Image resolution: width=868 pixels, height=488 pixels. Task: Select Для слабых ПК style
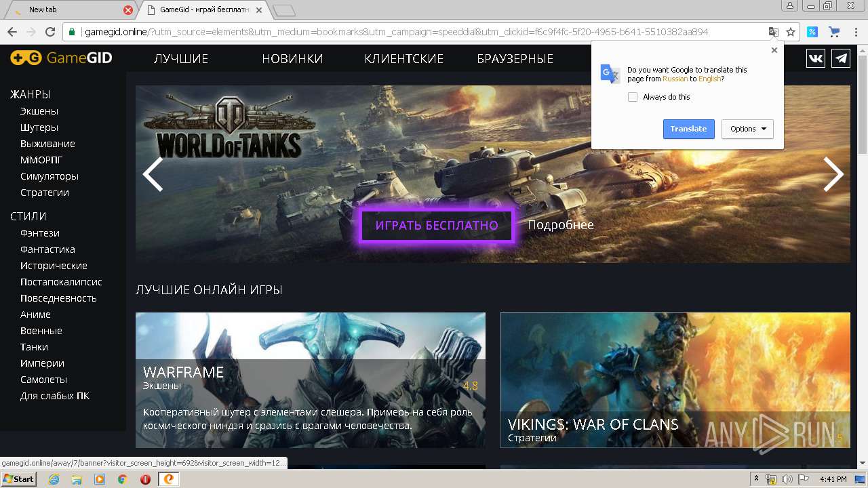pos(55,396)
